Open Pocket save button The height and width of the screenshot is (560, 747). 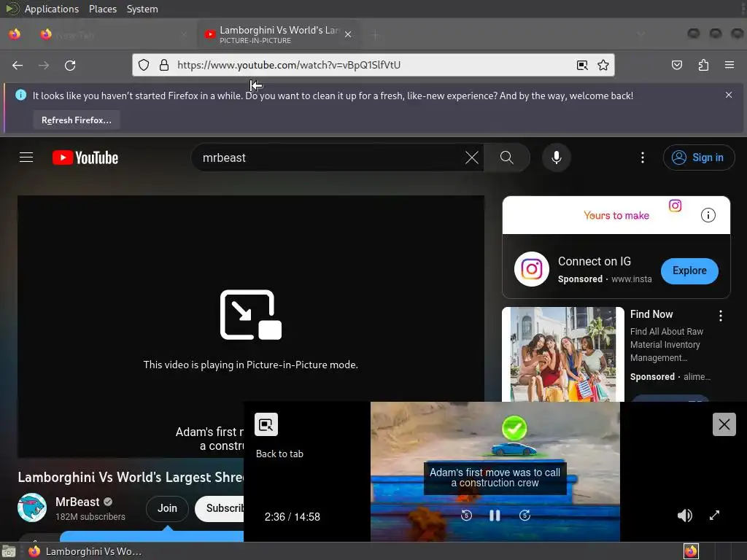(x=676, y=65)
